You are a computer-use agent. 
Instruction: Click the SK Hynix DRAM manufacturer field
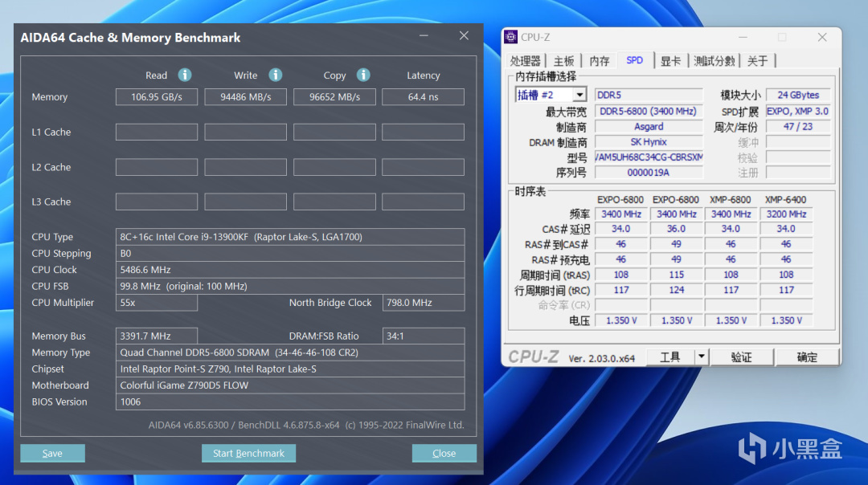[x=649, y=142]
